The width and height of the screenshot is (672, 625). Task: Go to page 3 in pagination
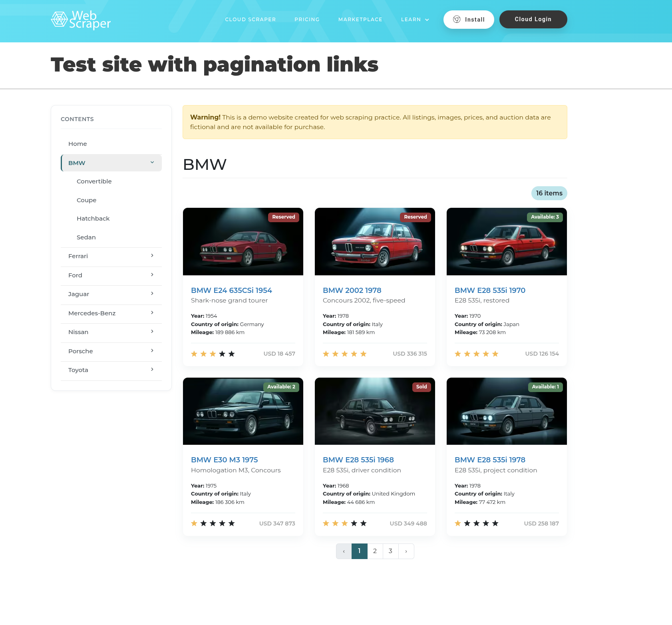click(391, 551)
